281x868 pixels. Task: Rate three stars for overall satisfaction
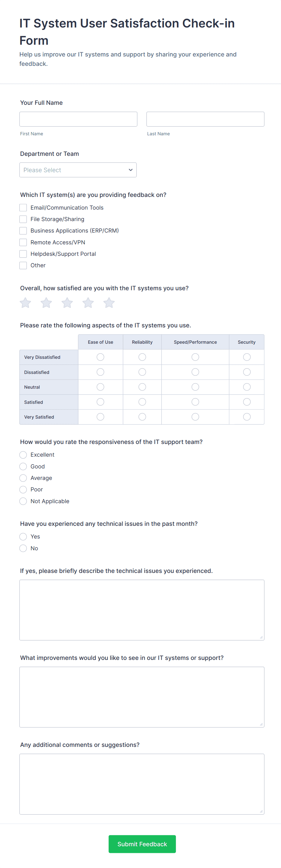pos(67,303)
